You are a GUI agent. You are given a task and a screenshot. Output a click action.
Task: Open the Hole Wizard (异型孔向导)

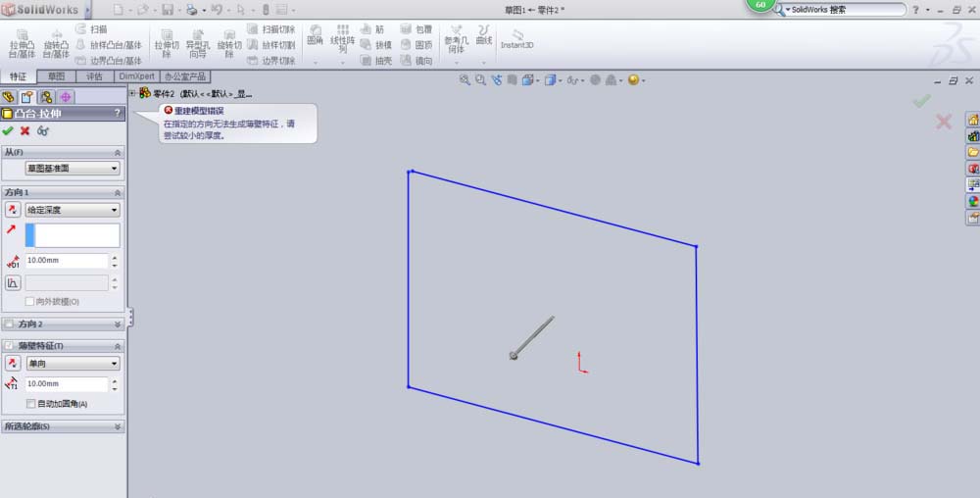[198, 44]
